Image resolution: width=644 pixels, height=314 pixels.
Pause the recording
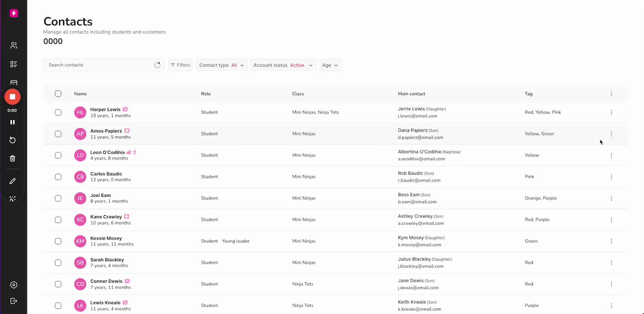pos(13,122)
